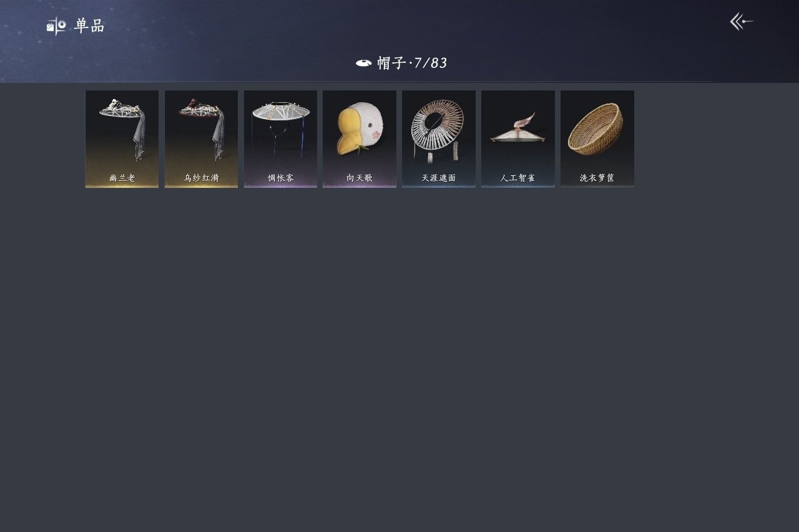Click the 人工智雀 item name label
The width and height of the screenshot is (799, 532).
click(517, 178)
